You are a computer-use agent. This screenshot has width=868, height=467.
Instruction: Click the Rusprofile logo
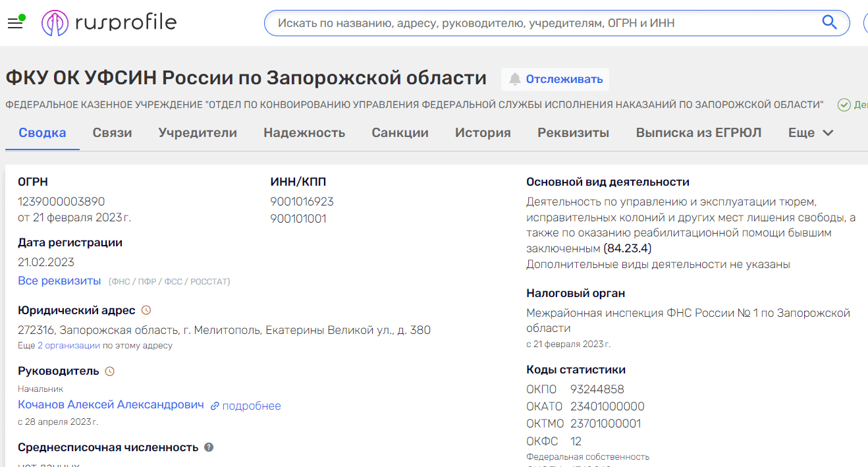tap(109, 22)
